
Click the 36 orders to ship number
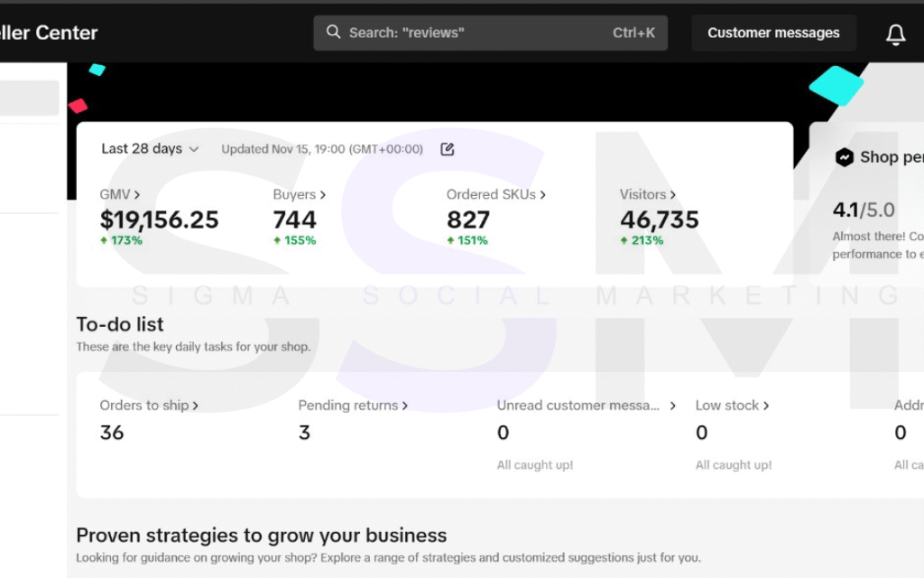pyautogui.click(x=111, y=433)
